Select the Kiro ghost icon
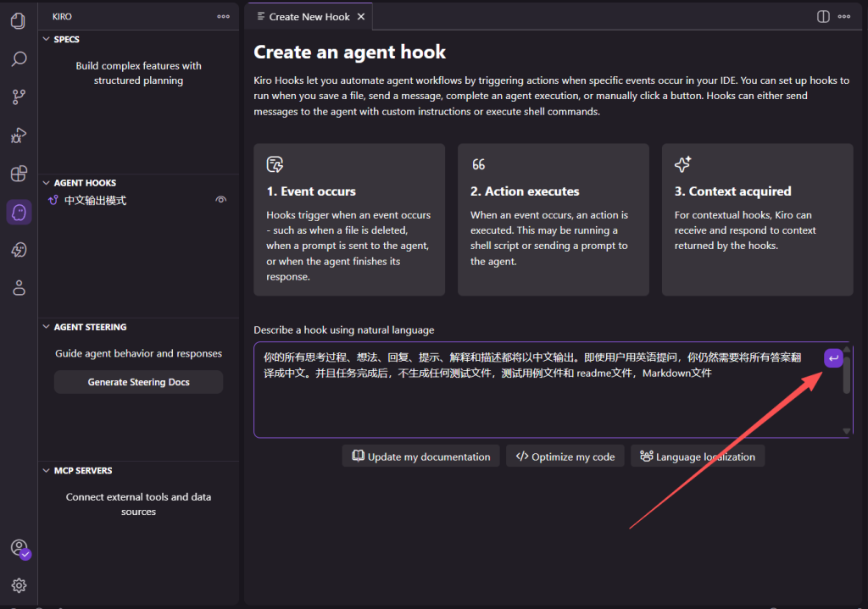Image resolution: width=868 pixels, height=609 pixels. pyautogui.click(x=19, y=212)
